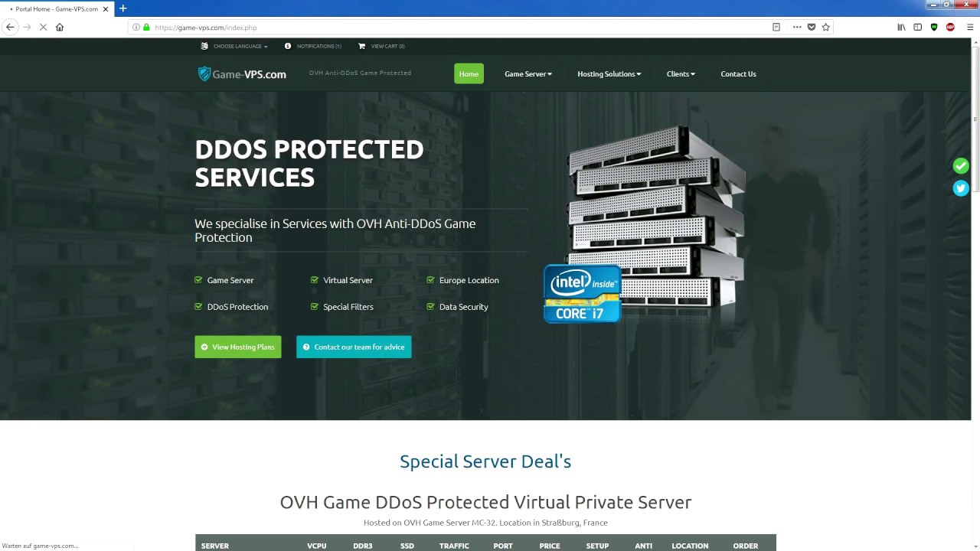Click Contact our team for advice
The image size is (980, 551).
pyautogui.click(x=354, y=347)
